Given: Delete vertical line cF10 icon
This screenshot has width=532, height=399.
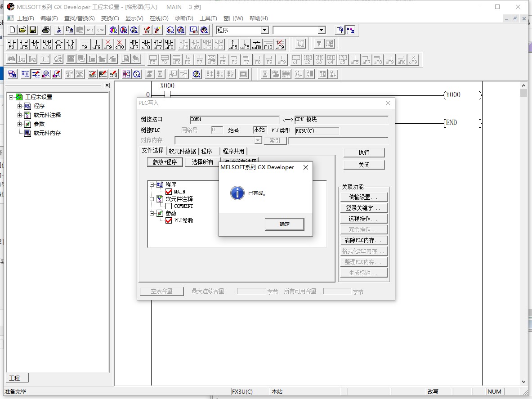Looking at the screenshot, I should [120, 44].
